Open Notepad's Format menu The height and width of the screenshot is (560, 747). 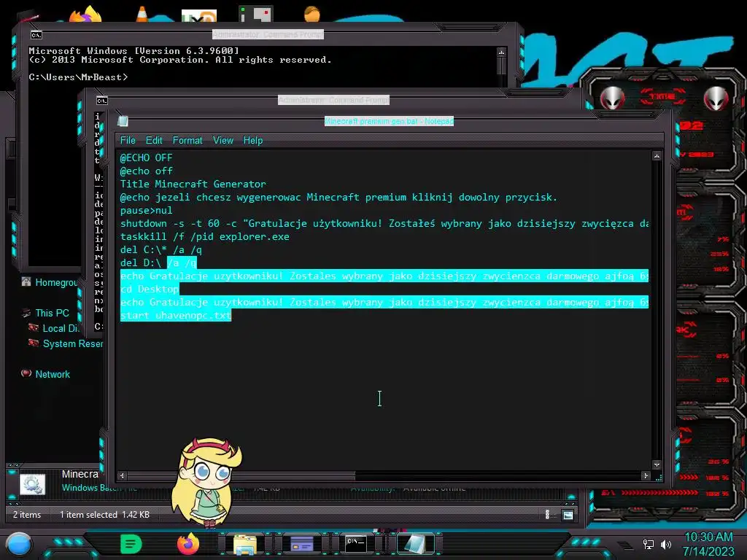187,141
